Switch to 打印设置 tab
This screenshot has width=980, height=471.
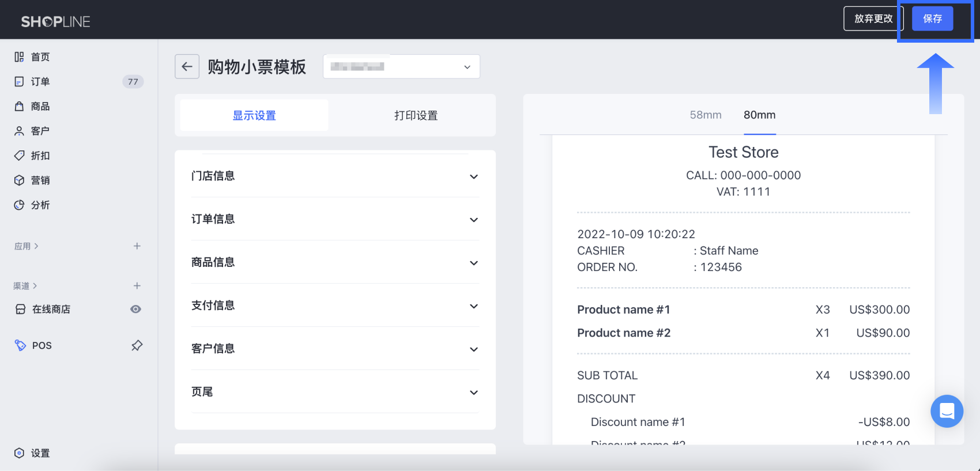tap(416, 115)
